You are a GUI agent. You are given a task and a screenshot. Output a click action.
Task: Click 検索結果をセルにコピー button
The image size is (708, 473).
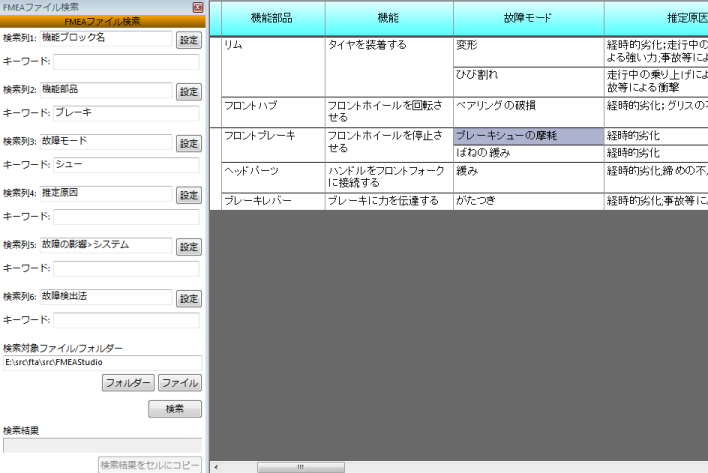(x=149, y=465)
